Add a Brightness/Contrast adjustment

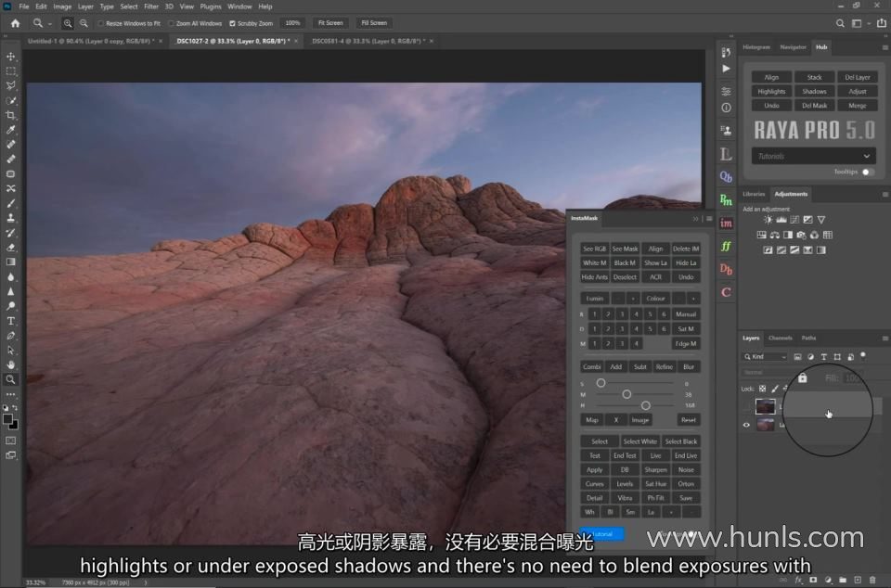tap(768, 220)
